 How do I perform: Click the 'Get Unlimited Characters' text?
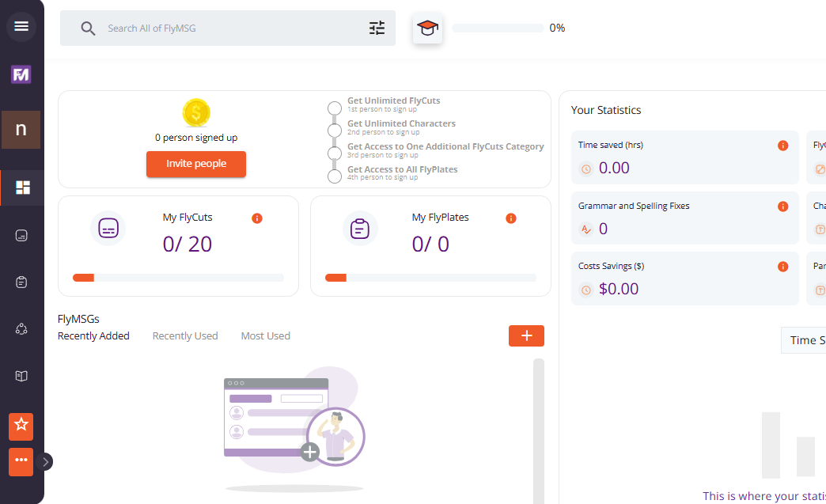pos(401,123)
